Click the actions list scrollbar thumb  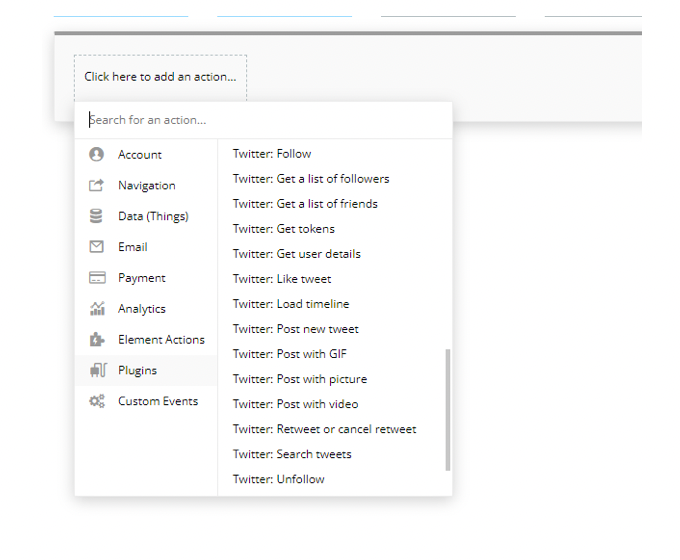point(448,409)
